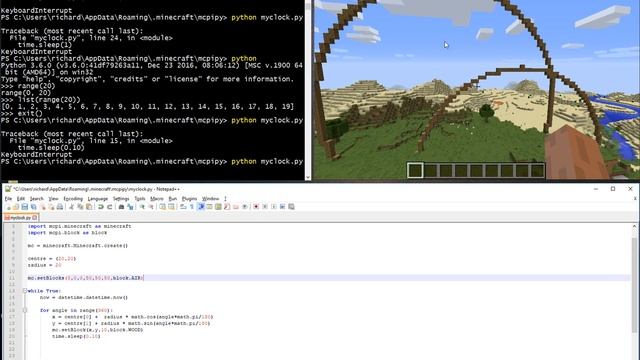Click the Paste clipboard icon
This screenshot has width=640, height=360.
89,207
